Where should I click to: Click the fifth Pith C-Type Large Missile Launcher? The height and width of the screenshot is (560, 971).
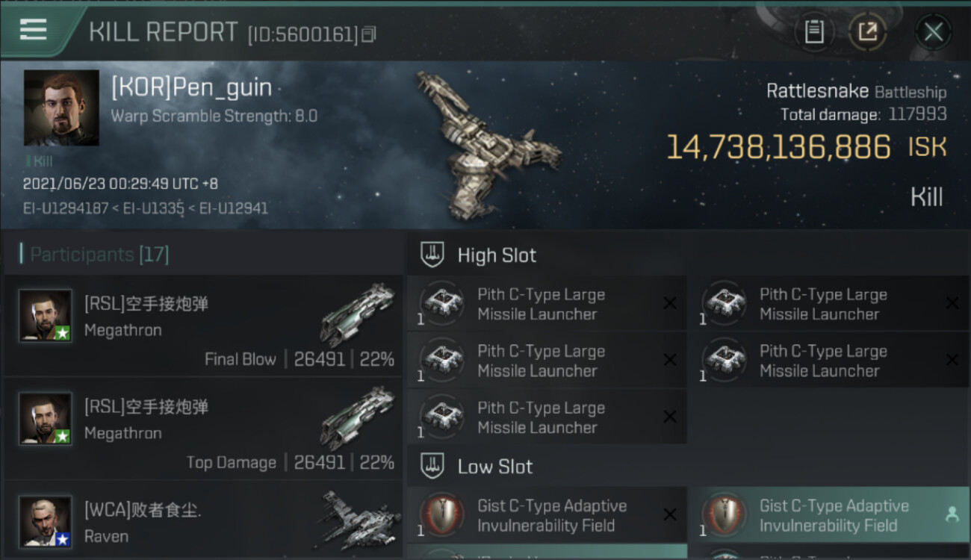click(547, 417)
